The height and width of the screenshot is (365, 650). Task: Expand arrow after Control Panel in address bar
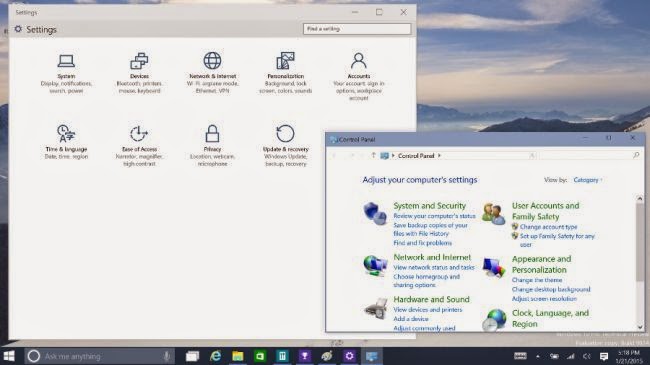click(x=439, y=156)
